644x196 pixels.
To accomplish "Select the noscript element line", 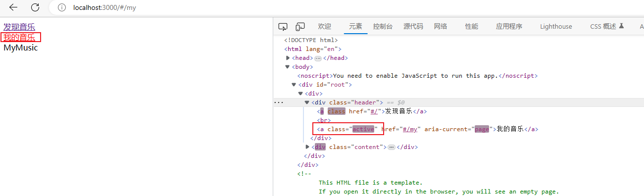I will (x=417, y=76).
